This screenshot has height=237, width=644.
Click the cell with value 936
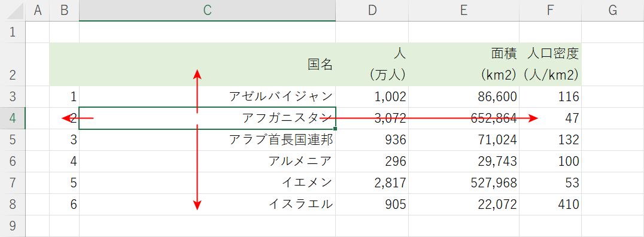tap(372, 140)
